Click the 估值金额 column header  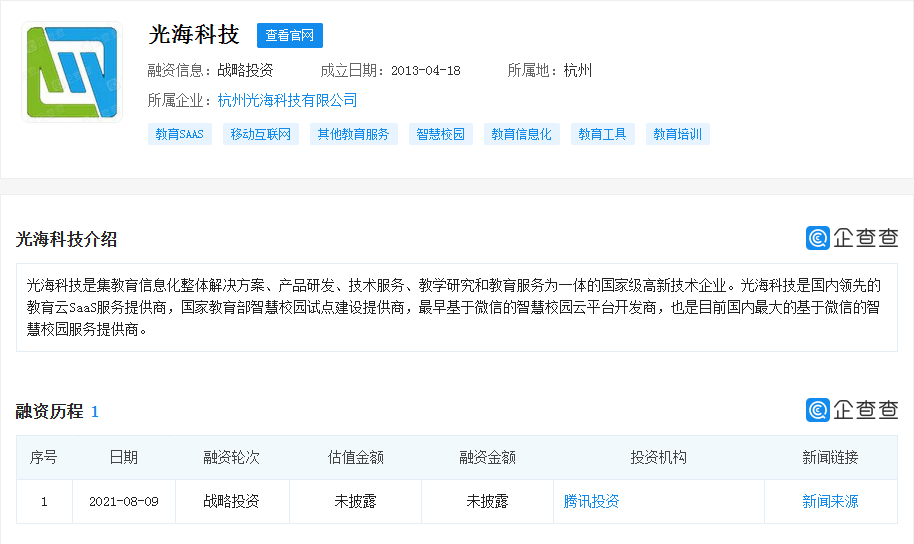click(356, 458)
